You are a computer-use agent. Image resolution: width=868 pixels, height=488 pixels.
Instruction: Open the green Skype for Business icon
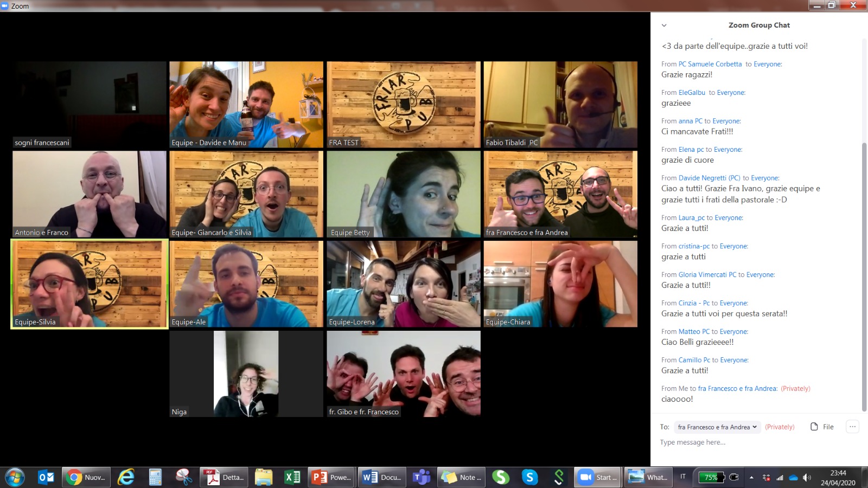[501, 477]
